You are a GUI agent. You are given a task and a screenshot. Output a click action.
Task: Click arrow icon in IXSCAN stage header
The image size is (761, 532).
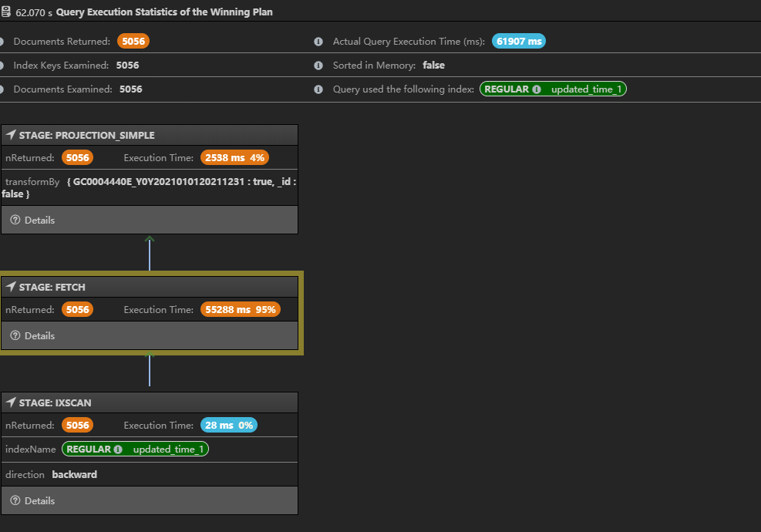coord(11,402)
